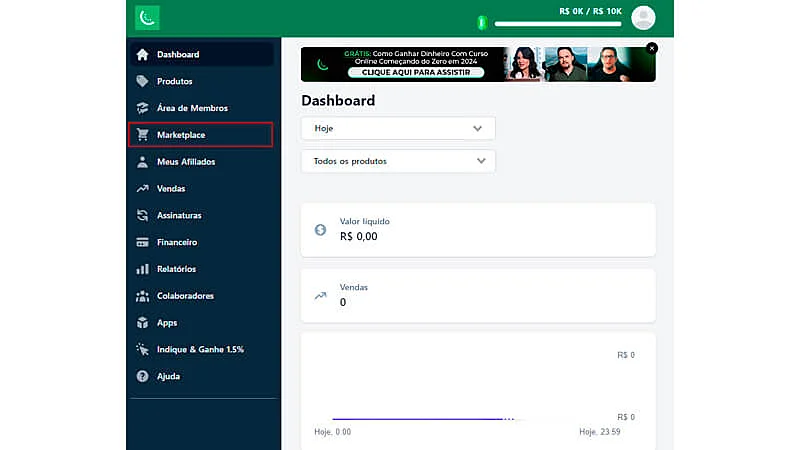Image resolution: width=800 pixels, height=450 pixels.
Task: Click the green moon logo icon
Action: click(147, 18)
